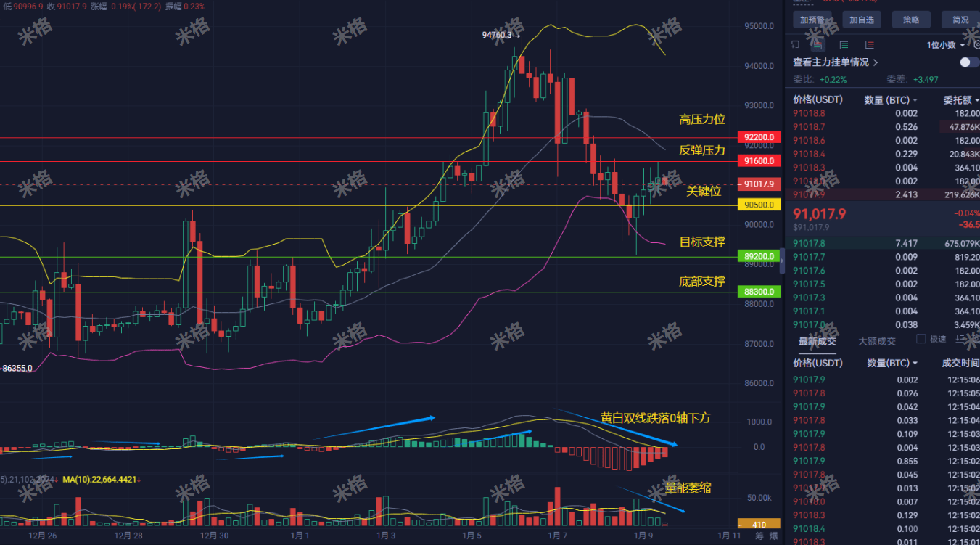Click the red 92200.0 price level label

pyautogui.click(x=759, y=137)
